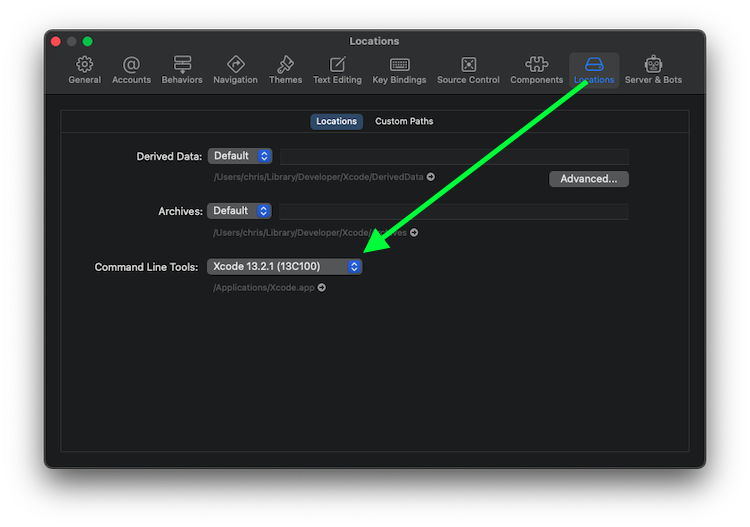Open the General preferences pane
Viewport: 750px width, 527px height.
click(x=85, y=70)
